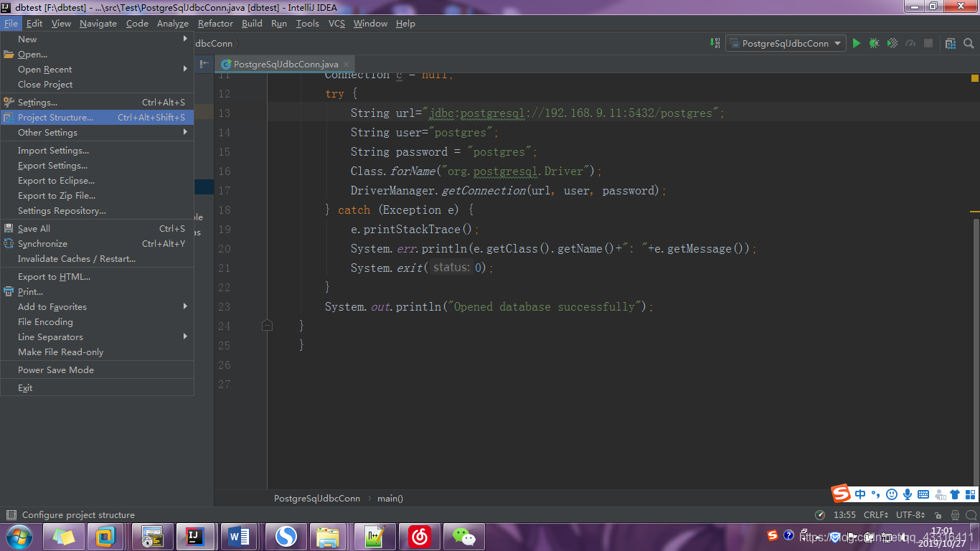Open VMware taskbar icon
The height and width of the screenshot is (551, 980).
click(106, 537)
